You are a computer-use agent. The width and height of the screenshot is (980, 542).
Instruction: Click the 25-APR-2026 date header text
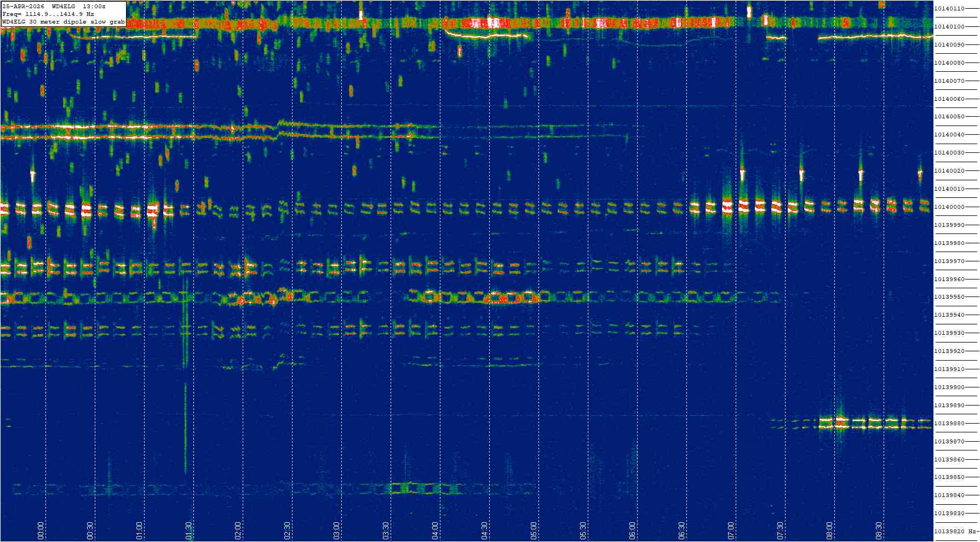coord(24,6)
